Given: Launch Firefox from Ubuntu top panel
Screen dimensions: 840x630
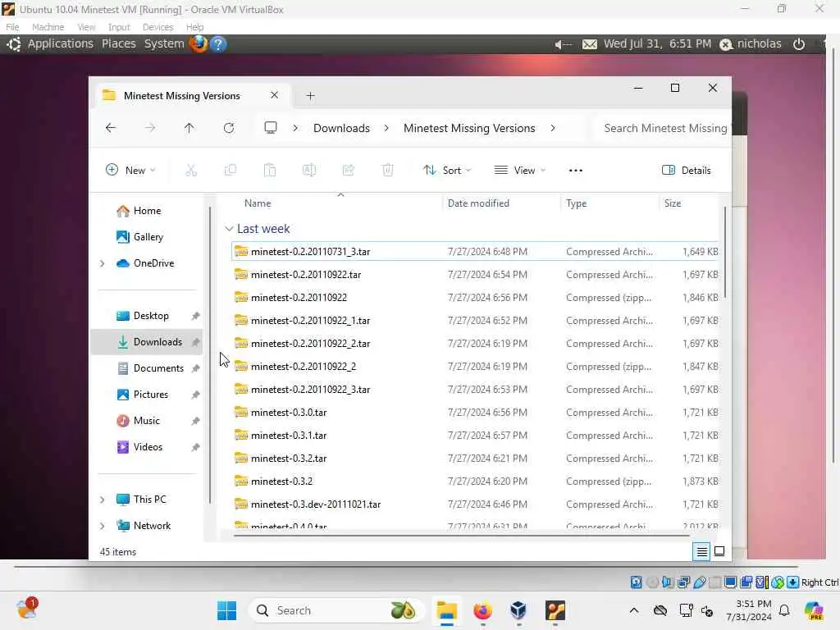Looking at the screenshot, I should pyautogui.click(x=199, y=43).
